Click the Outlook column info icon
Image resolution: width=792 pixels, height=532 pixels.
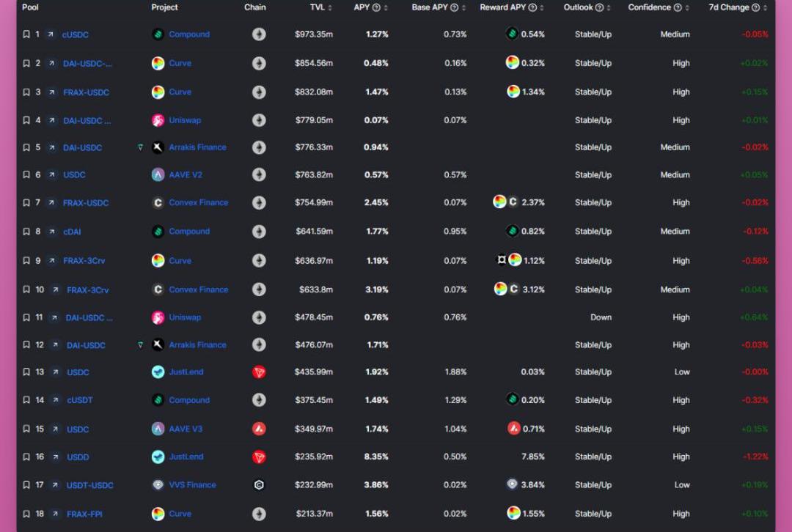[x=599, y=7]
